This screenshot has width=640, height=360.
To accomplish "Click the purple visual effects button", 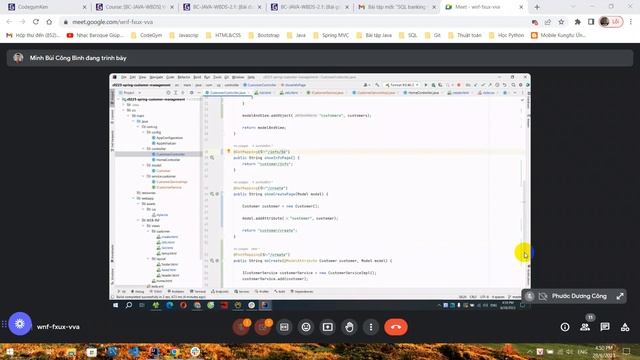I will pos(20,324).
